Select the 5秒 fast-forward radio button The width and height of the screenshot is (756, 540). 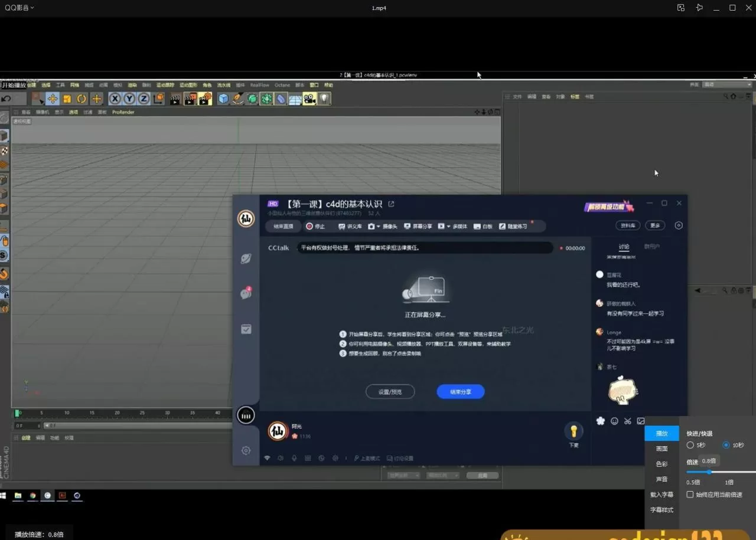point(690,445)
